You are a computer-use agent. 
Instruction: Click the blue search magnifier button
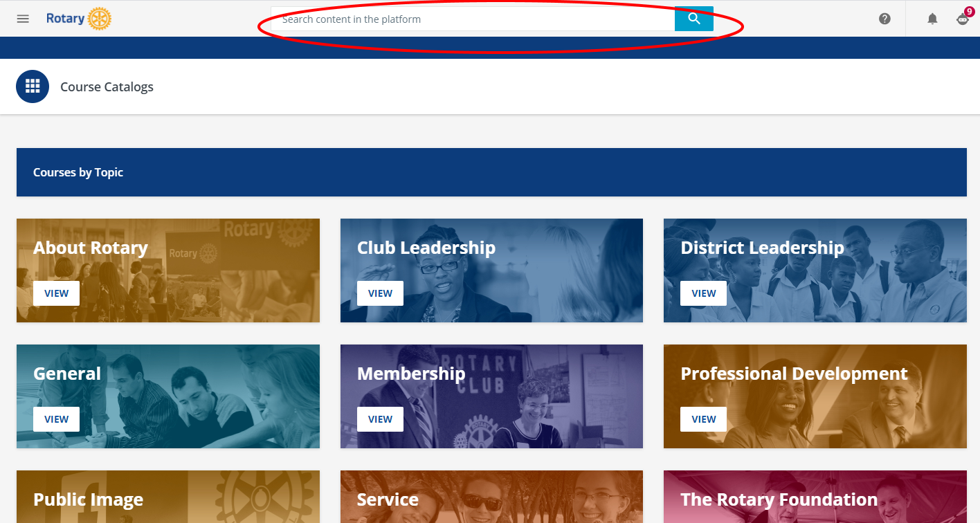pos(694,19)
